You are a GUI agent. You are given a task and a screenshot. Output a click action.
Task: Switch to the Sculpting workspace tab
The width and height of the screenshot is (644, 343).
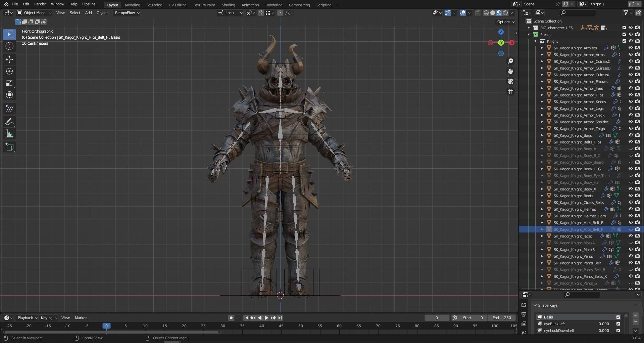coord(154,5)
